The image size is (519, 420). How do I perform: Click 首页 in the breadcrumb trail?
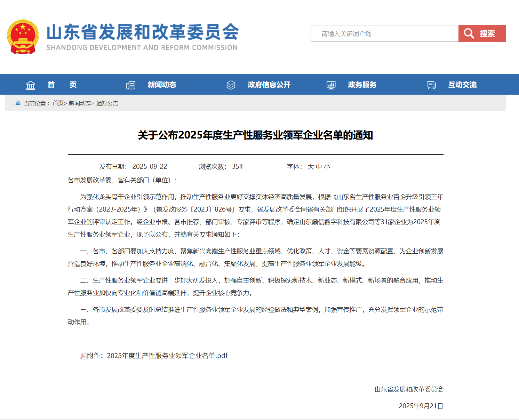[x=58, y=103]
